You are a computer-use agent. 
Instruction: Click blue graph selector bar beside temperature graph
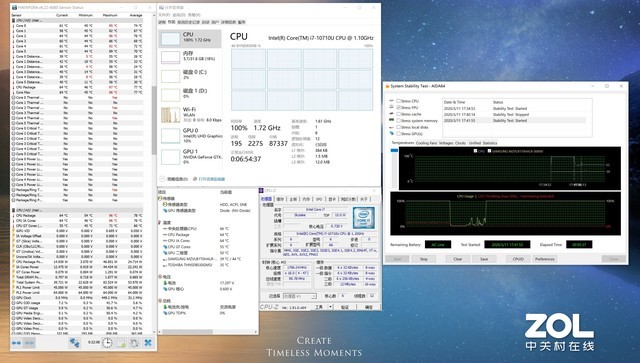click(x=394, y=151)
